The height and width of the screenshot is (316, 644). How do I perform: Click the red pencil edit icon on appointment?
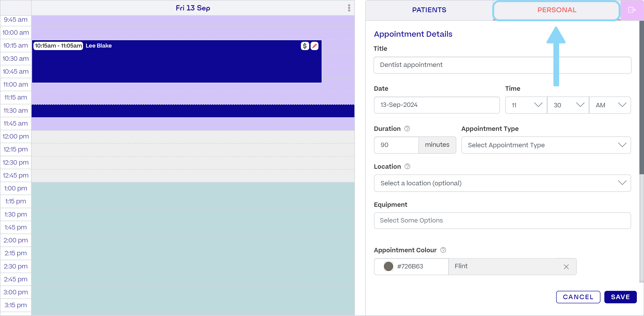click(x=315, y=46)
